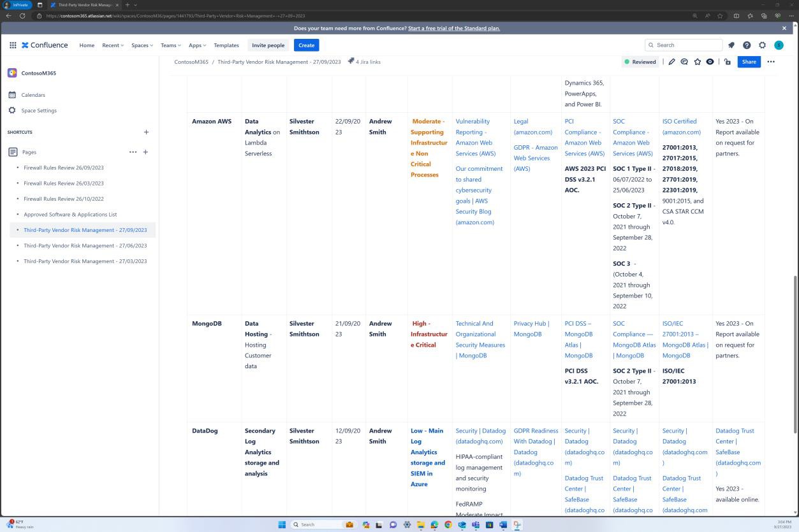Open the Recent dropdown

pyautogui.click(x=112, y=45)
